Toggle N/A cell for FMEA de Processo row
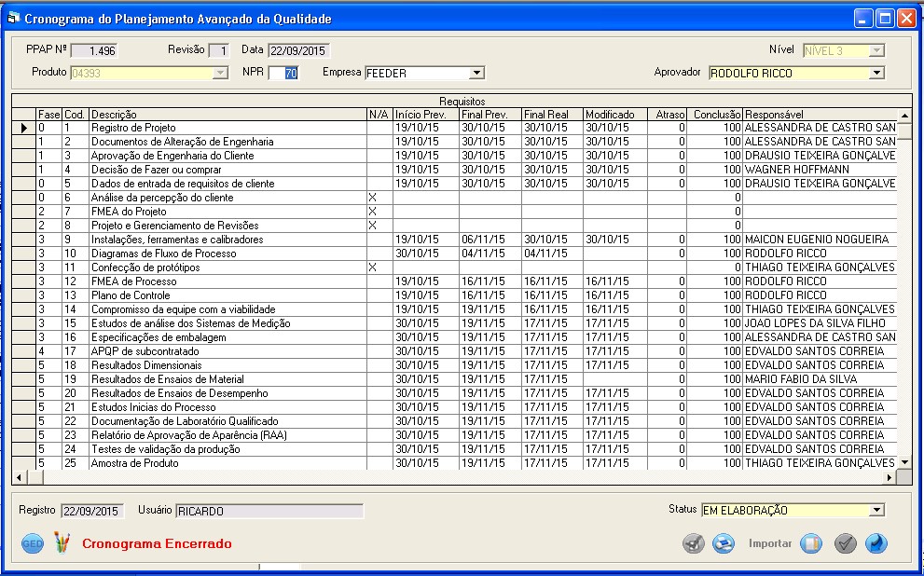 tap(379, 281)
